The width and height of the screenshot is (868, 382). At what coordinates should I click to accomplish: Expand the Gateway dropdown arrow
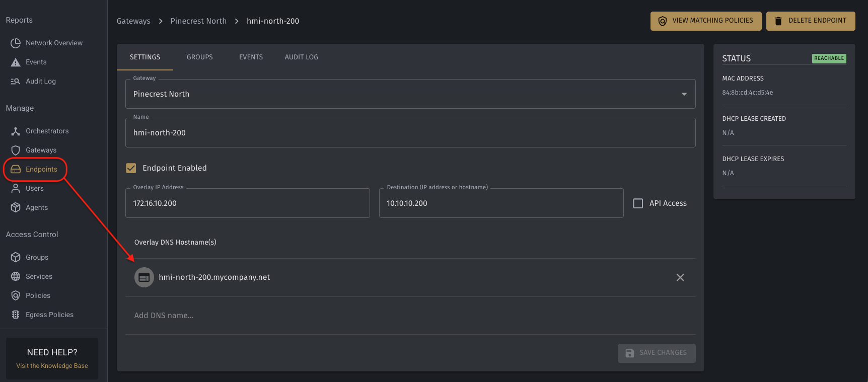[x=684, y=94]
